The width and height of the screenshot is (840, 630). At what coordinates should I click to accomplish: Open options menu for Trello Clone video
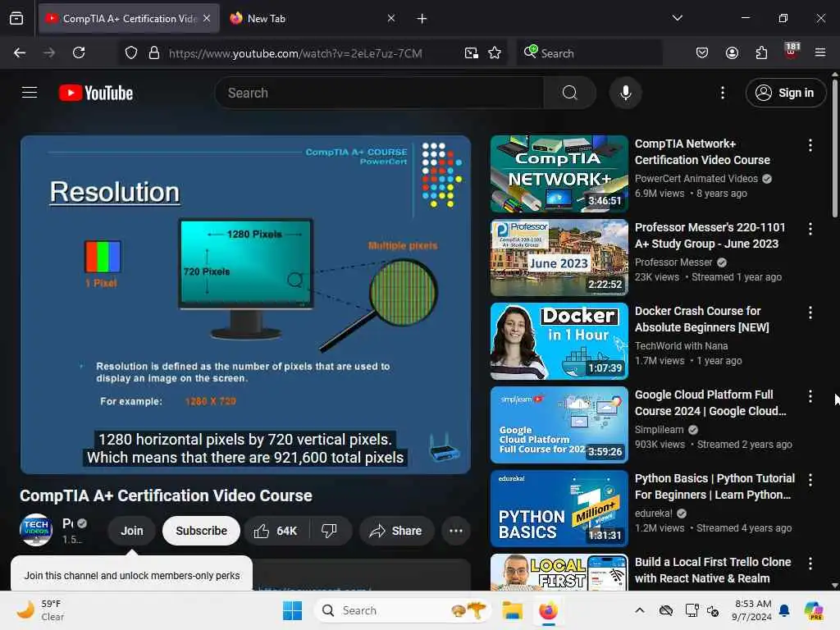click(x=810, y=564)
